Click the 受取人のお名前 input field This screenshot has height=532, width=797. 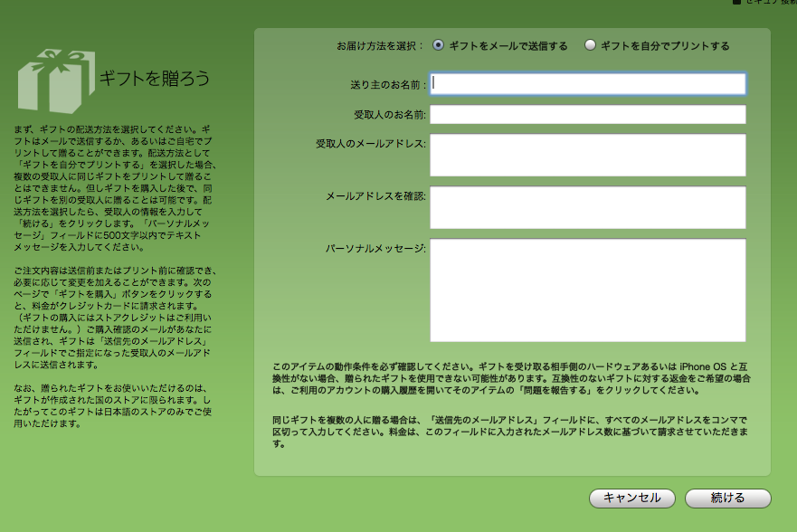tap(588, 115)
